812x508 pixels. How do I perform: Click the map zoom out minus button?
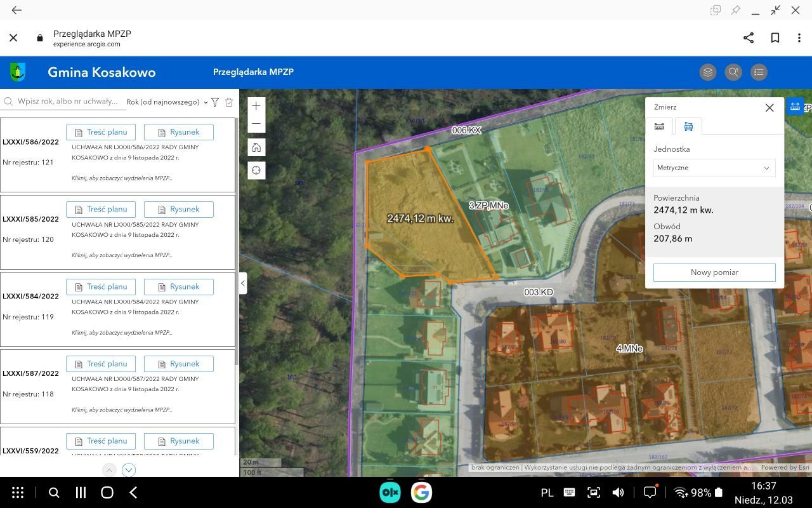coord(256,124)
